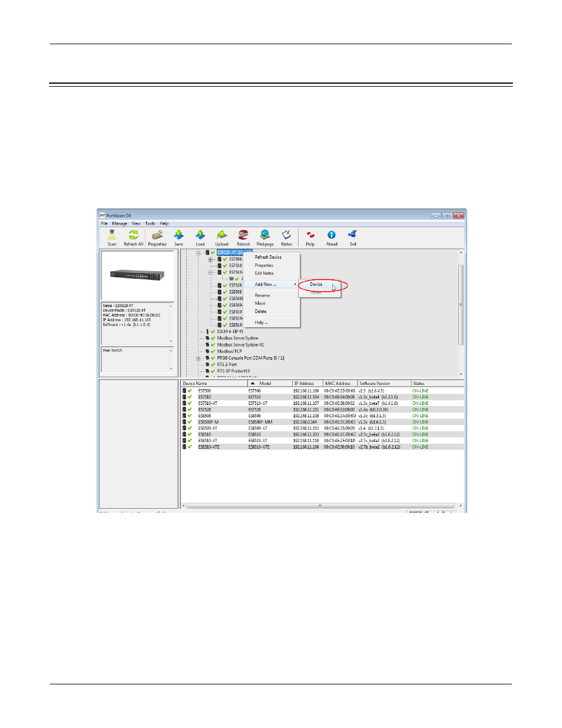Choose Move in the context menu

click(260, 303)
